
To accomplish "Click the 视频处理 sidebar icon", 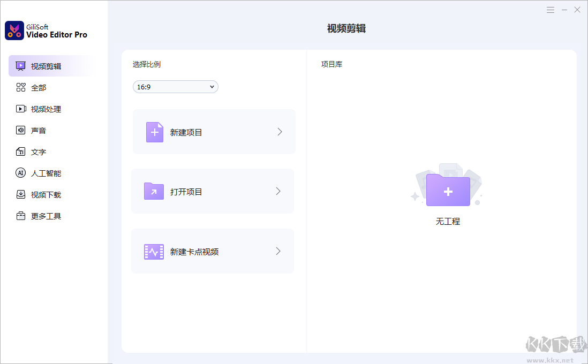I will tap(21, 109).
